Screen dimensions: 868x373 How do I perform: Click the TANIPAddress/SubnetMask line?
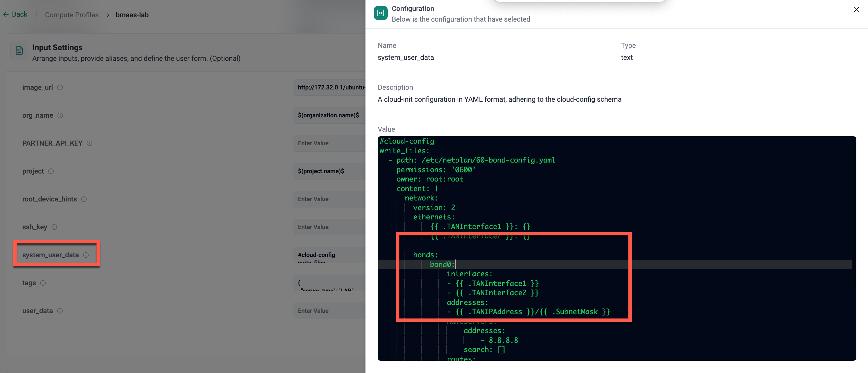(528, 312)
